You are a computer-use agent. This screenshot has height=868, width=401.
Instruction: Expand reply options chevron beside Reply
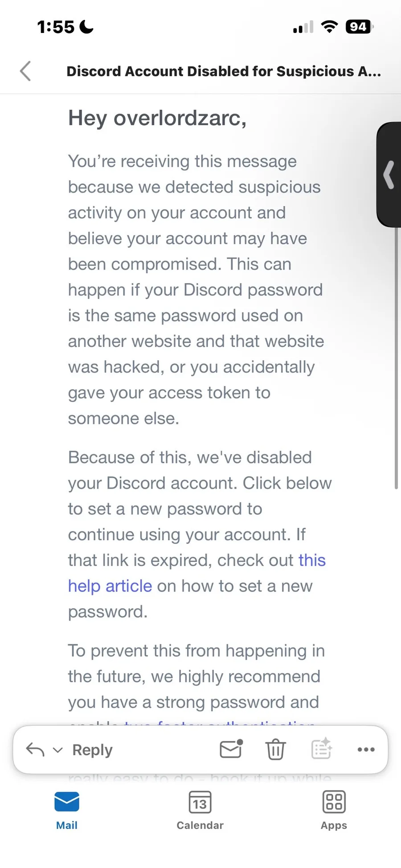(58, 750)
